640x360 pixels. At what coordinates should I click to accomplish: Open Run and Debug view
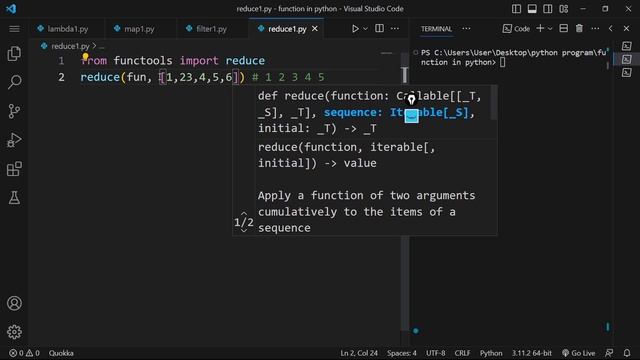coord(14,140)
